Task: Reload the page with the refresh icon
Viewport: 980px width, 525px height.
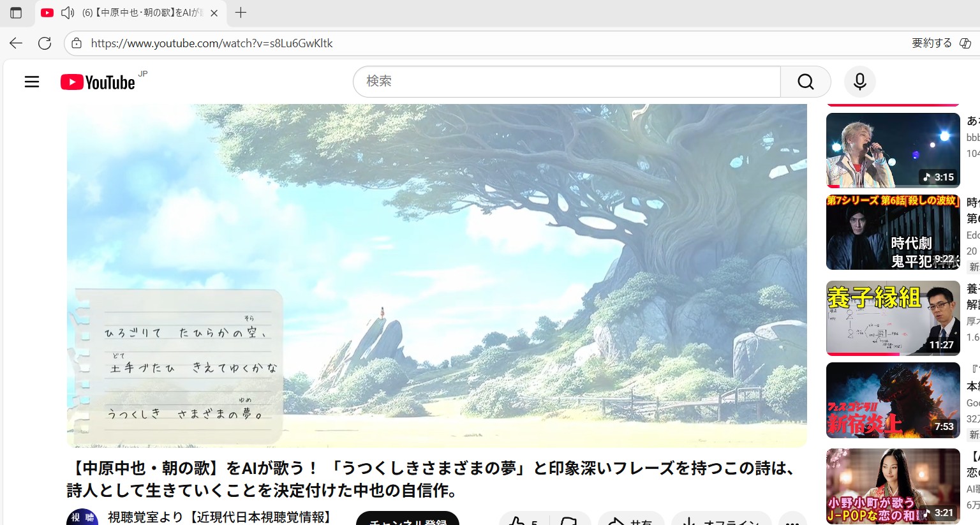Action: coord(45,43)
